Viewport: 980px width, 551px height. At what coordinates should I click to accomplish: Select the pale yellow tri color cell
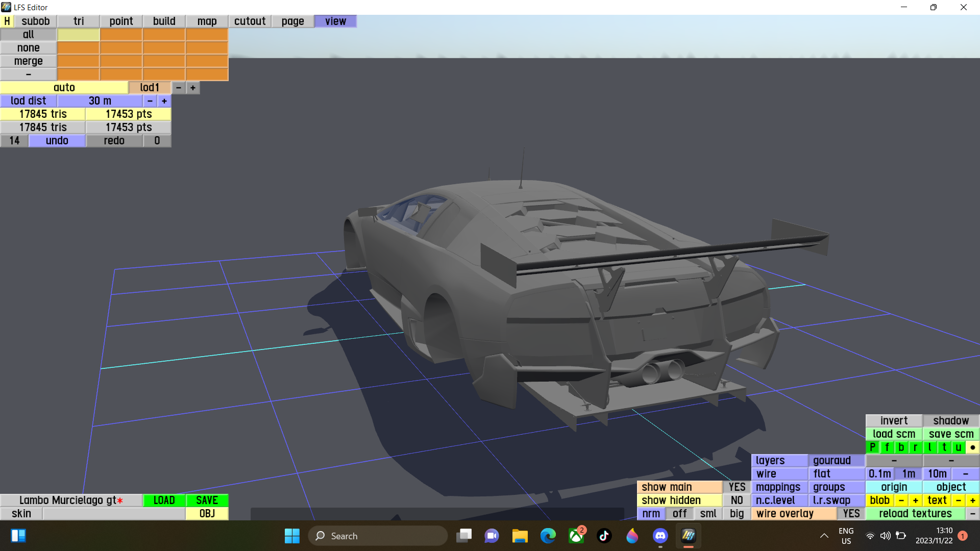click(x=78, y=35)
